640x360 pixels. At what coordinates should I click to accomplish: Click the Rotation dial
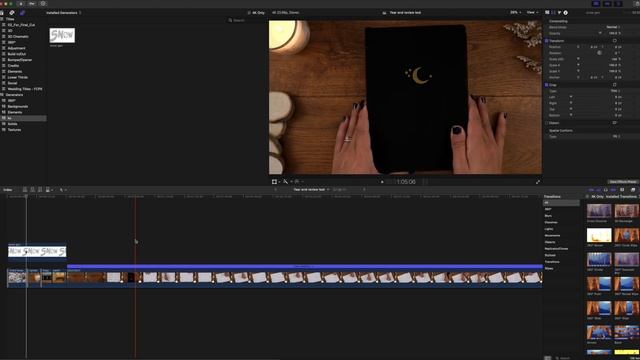pyautogui.click(x=599, y=53)
